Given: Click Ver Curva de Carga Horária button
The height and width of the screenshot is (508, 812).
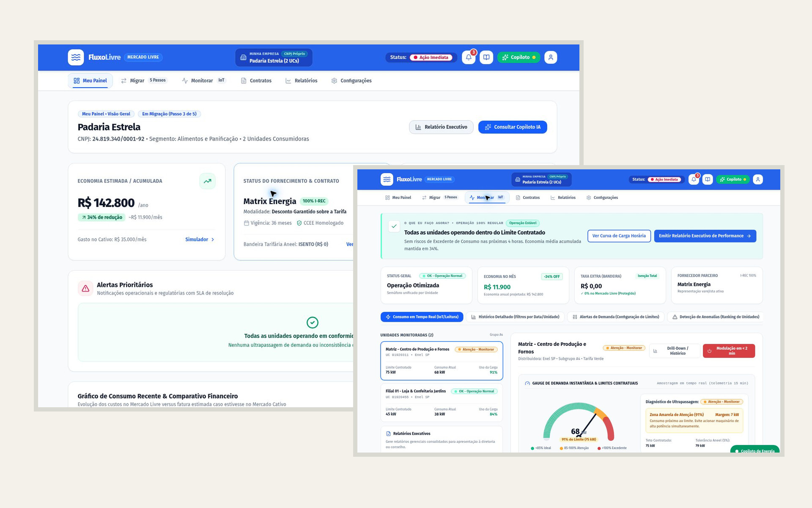Looking at the screenshot, I should [x=619, y=236].
